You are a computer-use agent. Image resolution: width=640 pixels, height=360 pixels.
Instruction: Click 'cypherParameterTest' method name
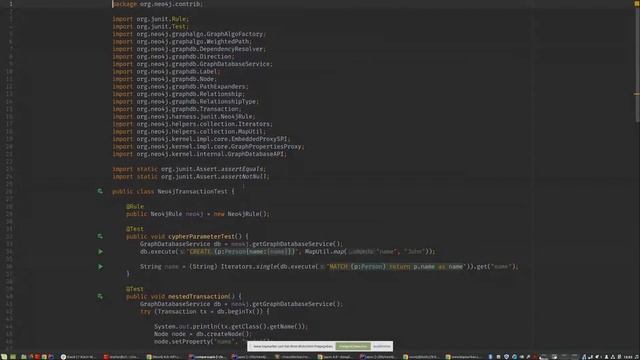pyautogui.click(x=201, y=236)
